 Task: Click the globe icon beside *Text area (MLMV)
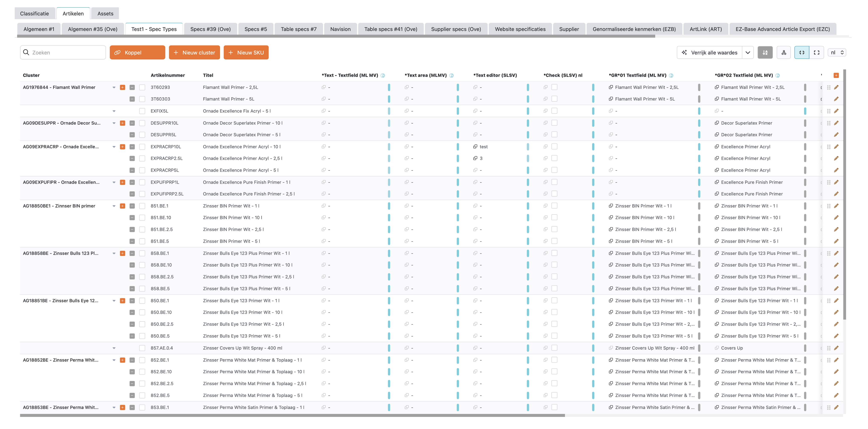click(x=452, y=75)
